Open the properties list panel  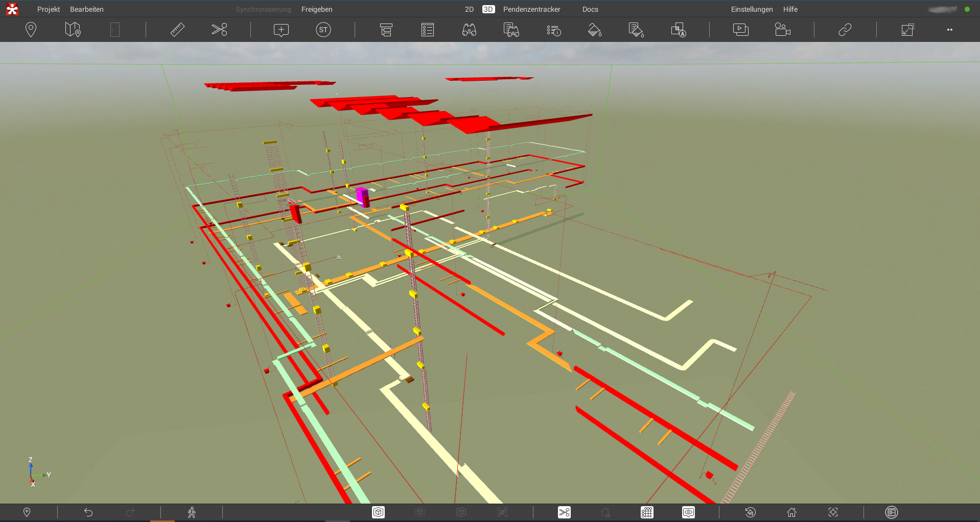pos(428,30)
